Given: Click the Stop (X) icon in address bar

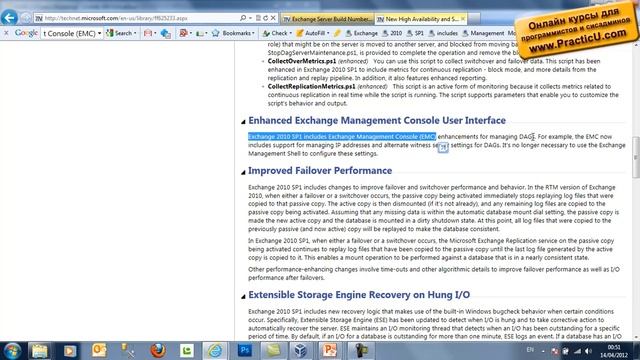Looking at the screenshot, I should (273, 18).
